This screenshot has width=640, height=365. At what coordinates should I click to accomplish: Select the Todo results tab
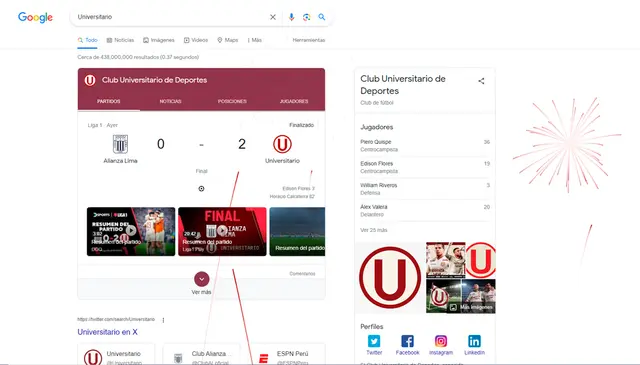(x=87, y=40)
